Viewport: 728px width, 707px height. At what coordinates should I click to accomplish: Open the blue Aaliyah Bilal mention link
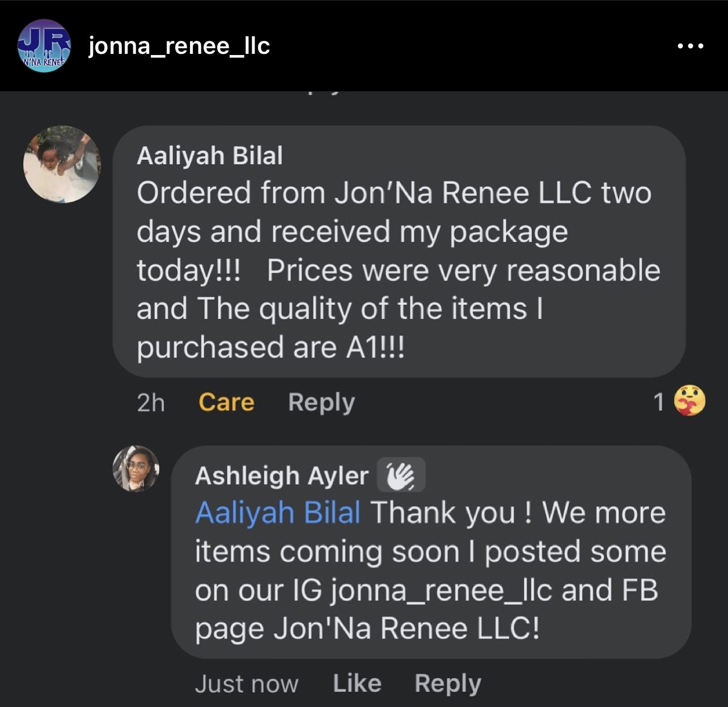click(x=278, y=513)
